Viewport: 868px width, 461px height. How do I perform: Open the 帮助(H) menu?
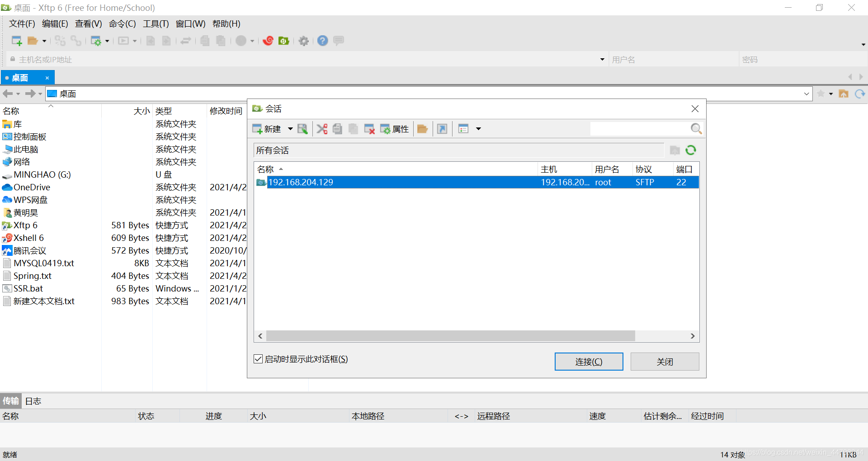pyautogui.click(x=226, y=24)
